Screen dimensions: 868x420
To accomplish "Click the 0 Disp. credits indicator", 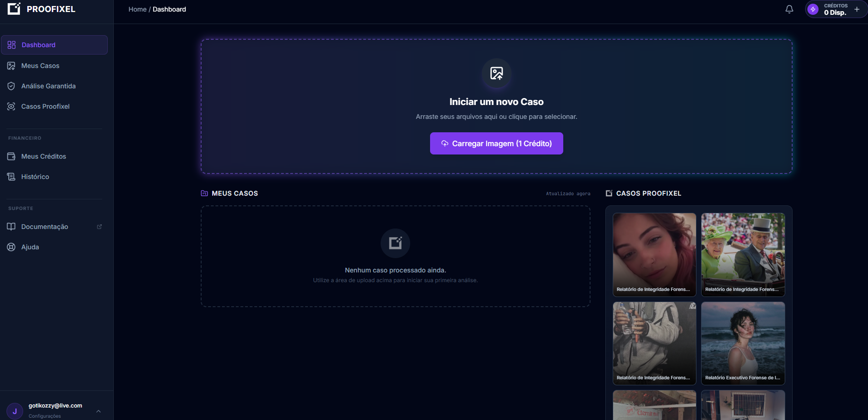I will click(x=835, y=12).
